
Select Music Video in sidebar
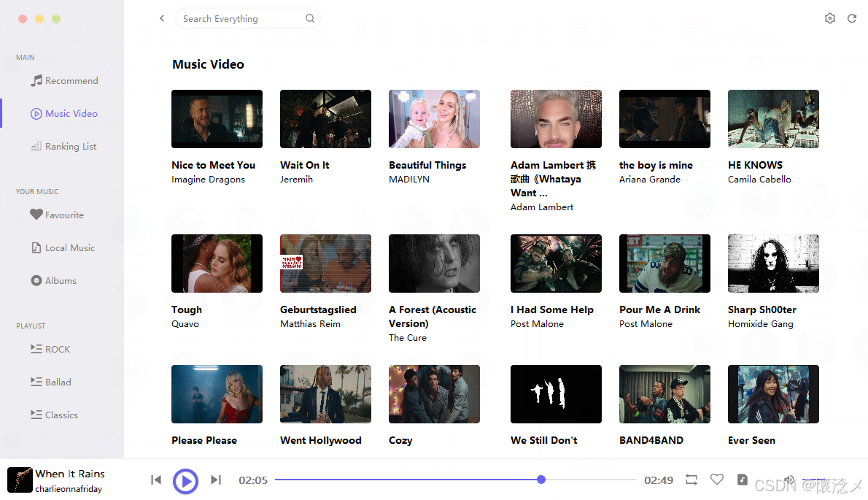click(64, 114)
